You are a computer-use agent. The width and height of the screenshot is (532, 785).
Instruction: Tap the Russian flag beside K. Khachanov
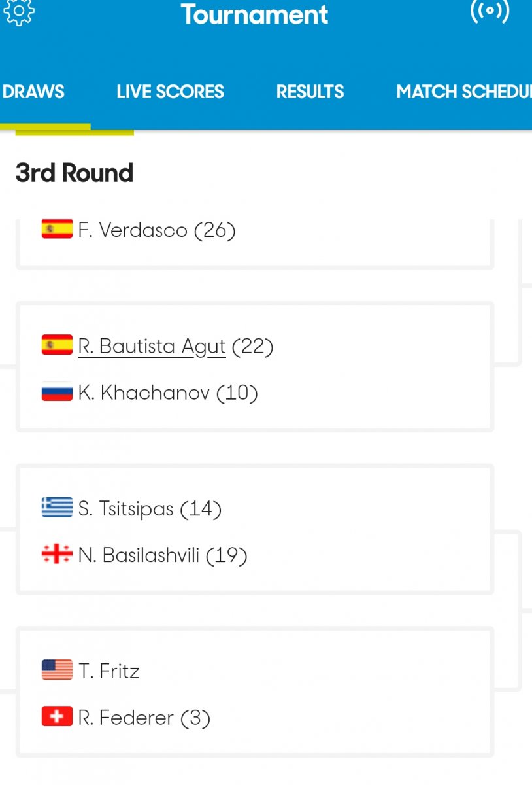(x=57, y=392)
